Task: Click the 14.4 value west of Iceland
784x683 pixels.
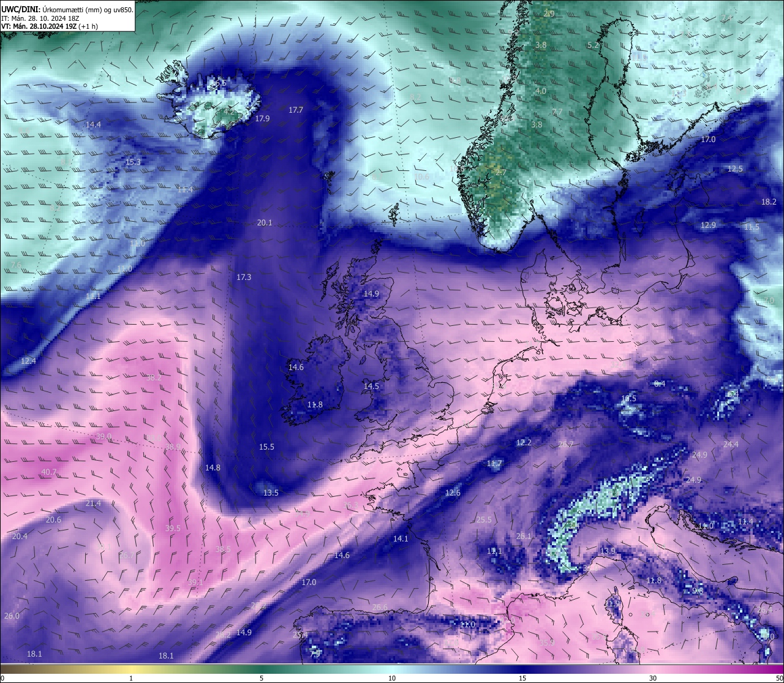Action: coord(93,124)
